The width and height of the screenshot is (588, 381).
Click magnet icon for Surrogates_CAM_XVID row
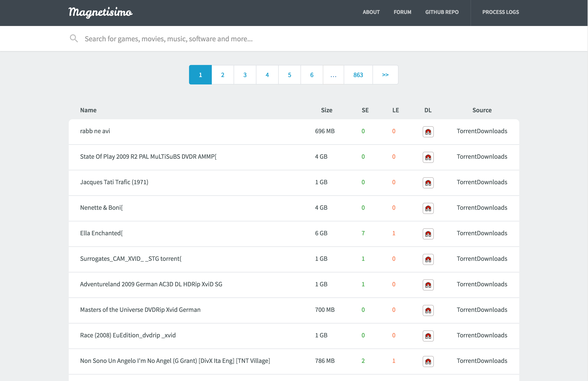click(x=428, y=259)
